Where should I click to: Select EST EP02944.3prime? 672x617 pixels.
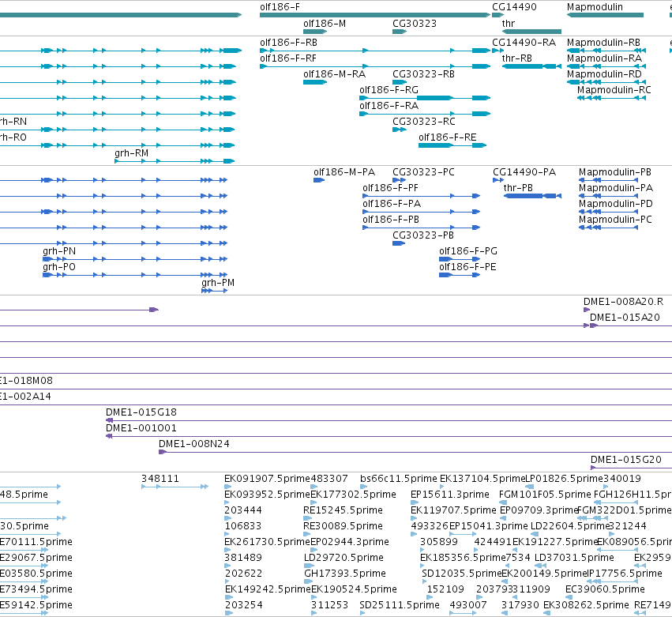tap(350, 543)
